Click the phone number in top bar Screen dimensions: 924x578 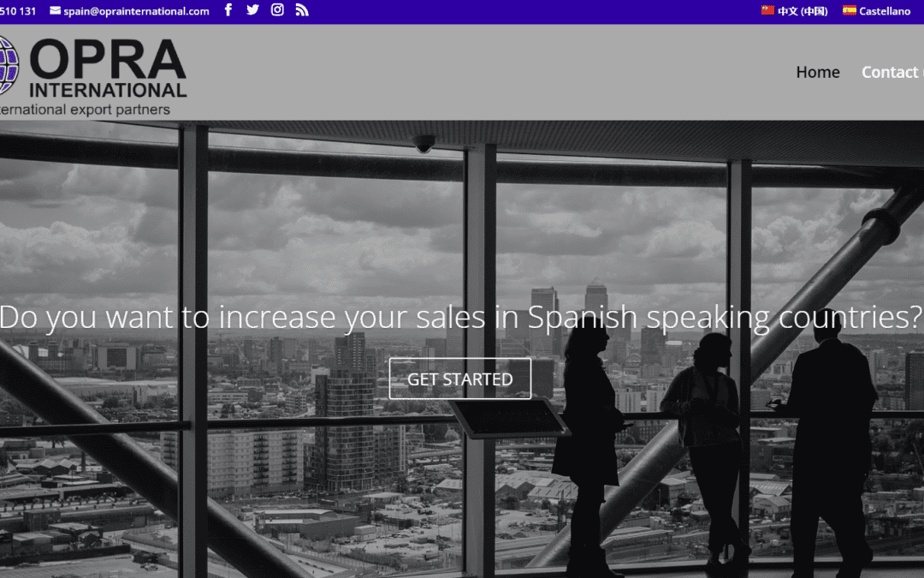pyautogui.click(x=18, y=11)
